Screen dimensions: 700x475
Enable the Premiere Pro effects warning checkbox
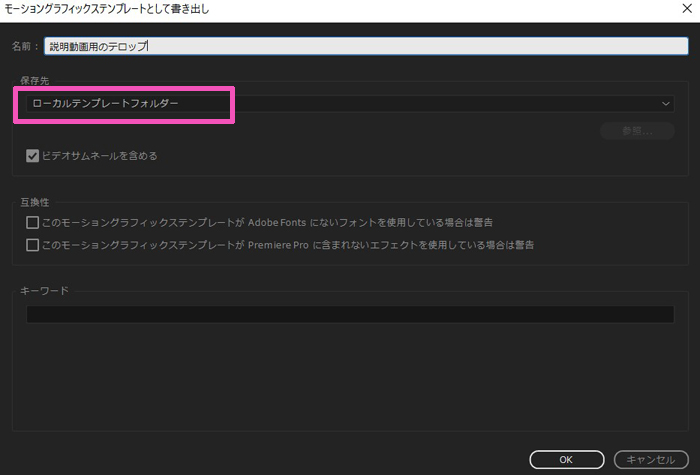(33, 244)
